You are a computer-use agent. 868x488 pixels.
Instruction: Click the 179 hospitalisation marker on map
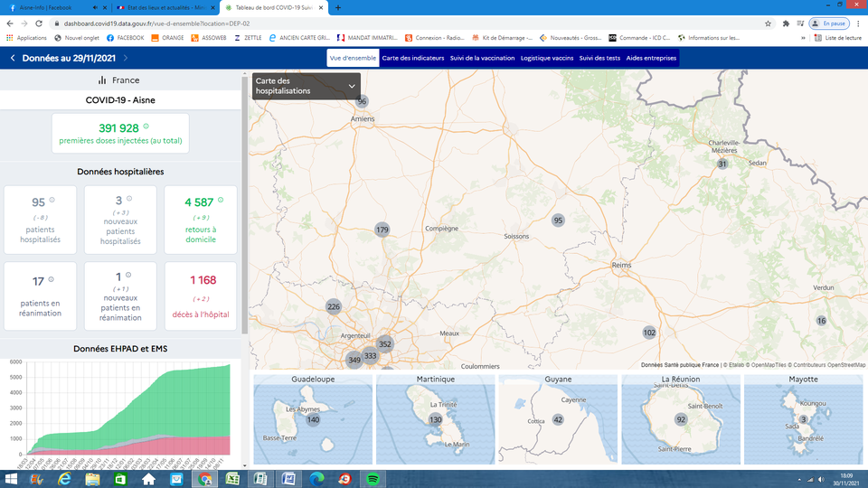pyautogui.click(x=382, y=230)
